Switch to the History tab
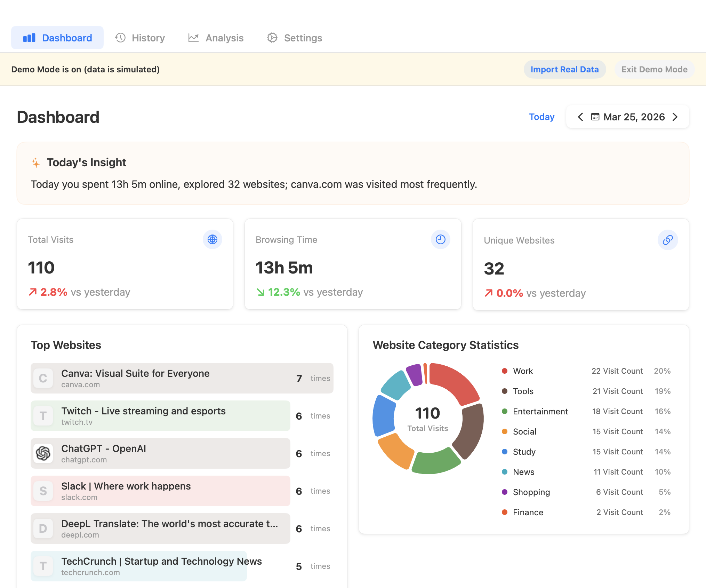Viewport: 706px width, 588px height. tap(140, 38)
